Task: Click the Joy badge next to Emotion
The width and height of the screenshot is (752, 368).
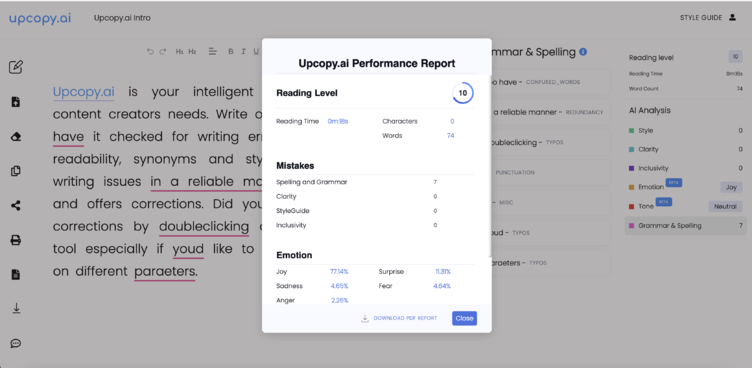Action: 731,187
